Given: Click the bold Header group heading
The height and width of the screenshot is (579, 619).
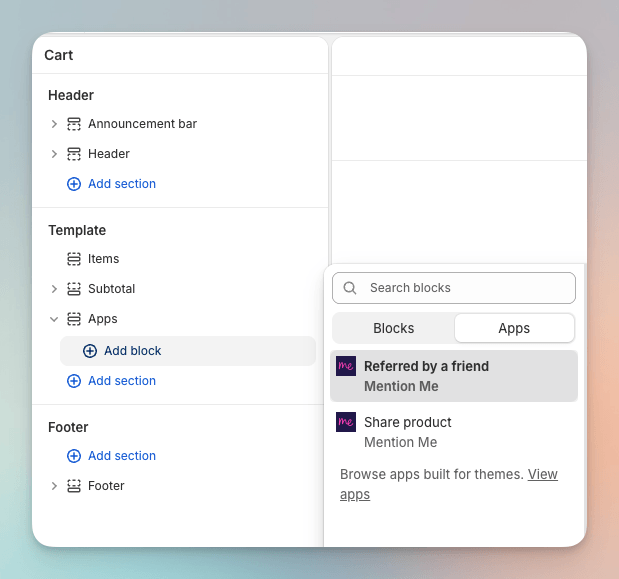Looking at the screenshot, I should pos(71,95).
